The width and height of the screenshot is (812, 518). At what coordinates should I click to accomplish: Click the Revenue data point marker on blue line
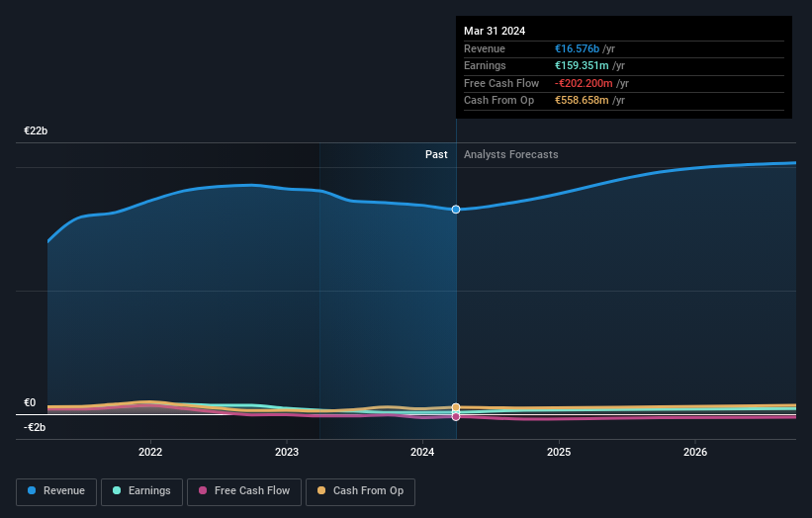click(x=456, y=210)
